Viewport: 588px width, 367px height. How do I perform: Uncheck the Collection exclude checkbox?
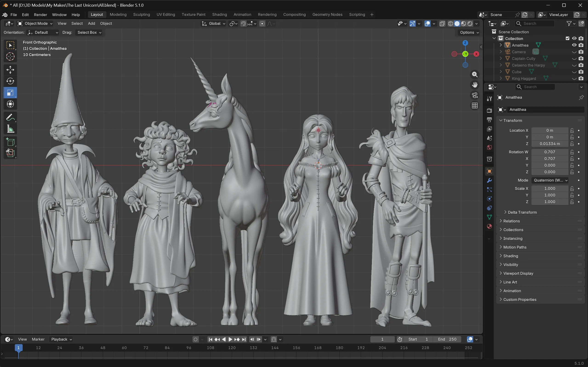pos(568,38)
